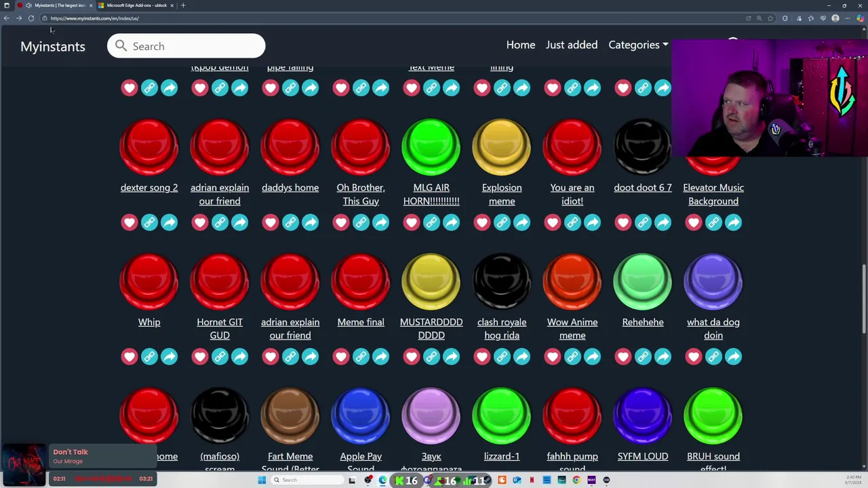Share the dexter song 2 sound

(x=169, y=222)
